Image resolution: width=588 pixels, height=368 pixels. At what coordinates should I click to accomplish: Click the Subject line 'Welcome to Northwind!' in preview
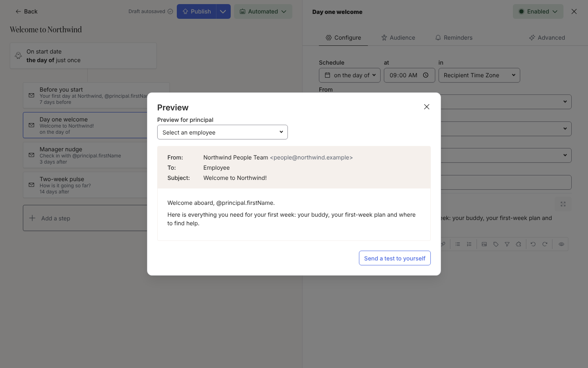point(235,178)
